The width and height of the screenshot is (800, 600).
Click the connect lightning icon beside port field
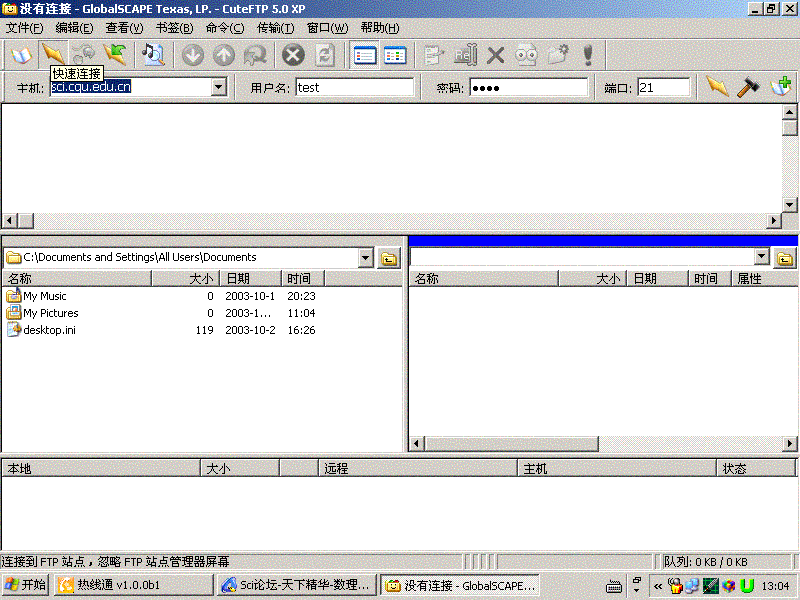click(717, 87)
